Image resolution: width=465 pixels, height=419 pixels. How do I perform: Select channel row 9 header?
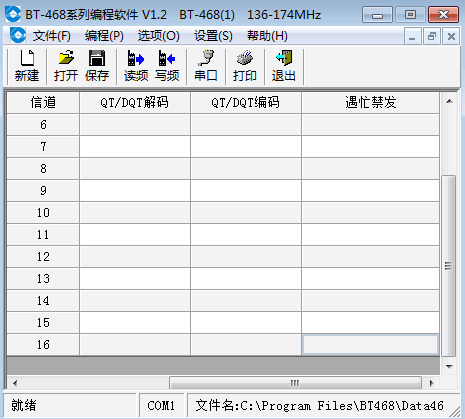click(43, 191)
